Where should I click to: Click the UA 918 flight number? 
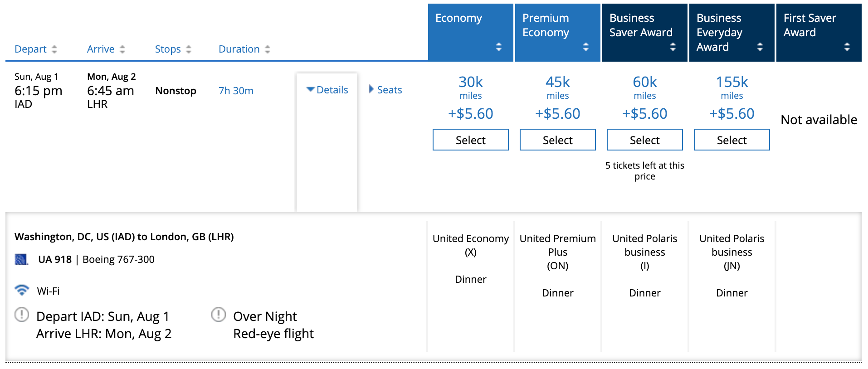(54, 259)
